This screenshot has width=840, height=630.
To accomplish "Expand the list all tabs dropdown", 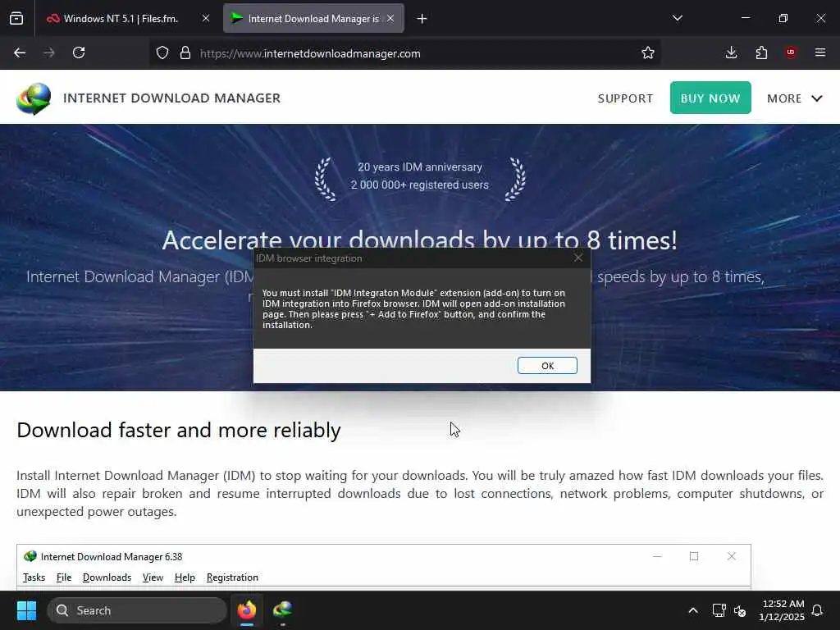I will [x=677, y=18].
